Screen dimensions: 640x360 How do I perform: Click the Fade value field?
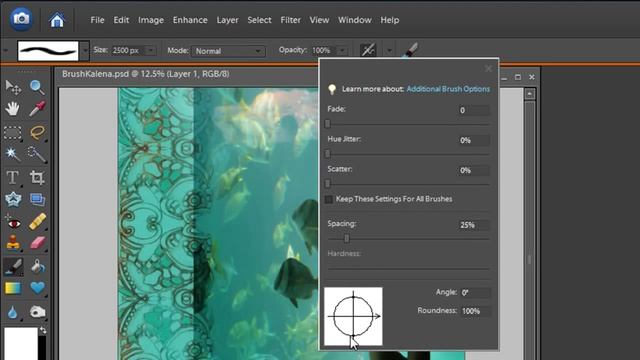pos(473,110)
